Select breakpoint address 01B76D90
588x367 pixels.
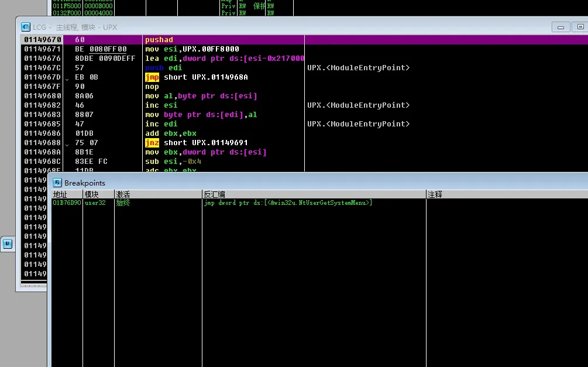[67, 203]
